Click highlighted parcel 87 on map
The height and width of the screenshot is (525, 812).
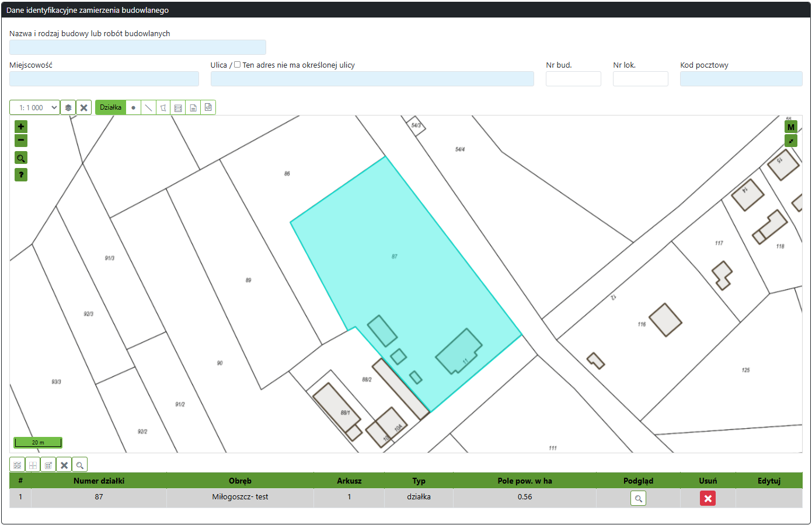click(x=403, y=268)
